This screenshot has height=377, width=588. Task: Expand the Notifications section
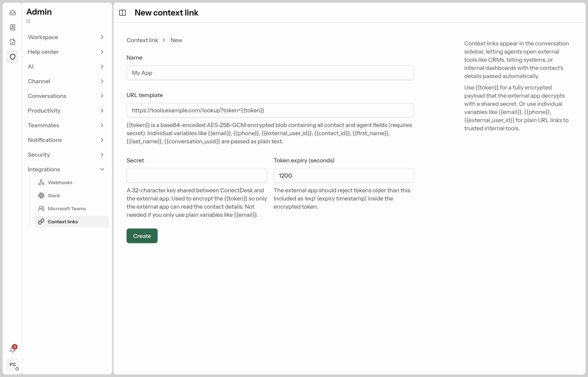[66, 140]
